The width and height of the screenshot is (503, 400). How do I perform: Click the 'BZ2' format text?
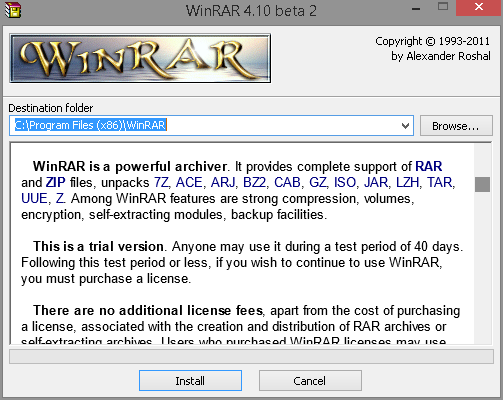pos(255,182)
